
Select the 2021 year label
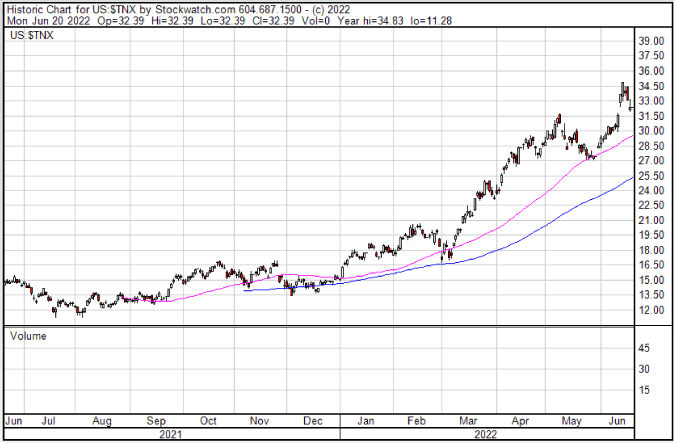(x=171, y=434)
